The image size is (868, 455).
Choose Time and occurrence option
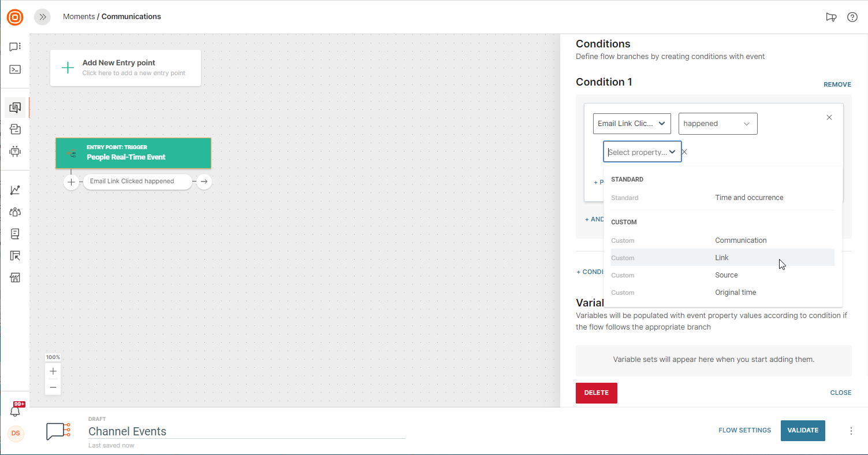(x=749, y=198)
